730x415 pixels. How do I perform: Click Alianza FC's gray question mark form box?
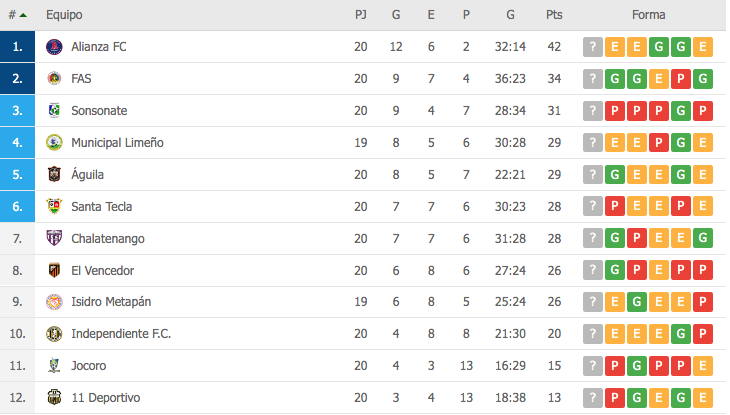tap(593, 47)
